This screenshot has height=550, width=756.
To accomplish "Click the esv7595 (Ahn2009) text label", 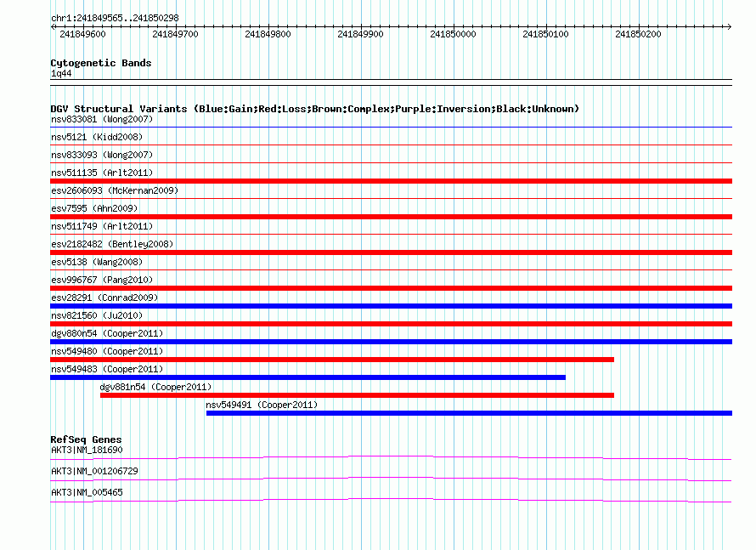I will pos(94,208).
